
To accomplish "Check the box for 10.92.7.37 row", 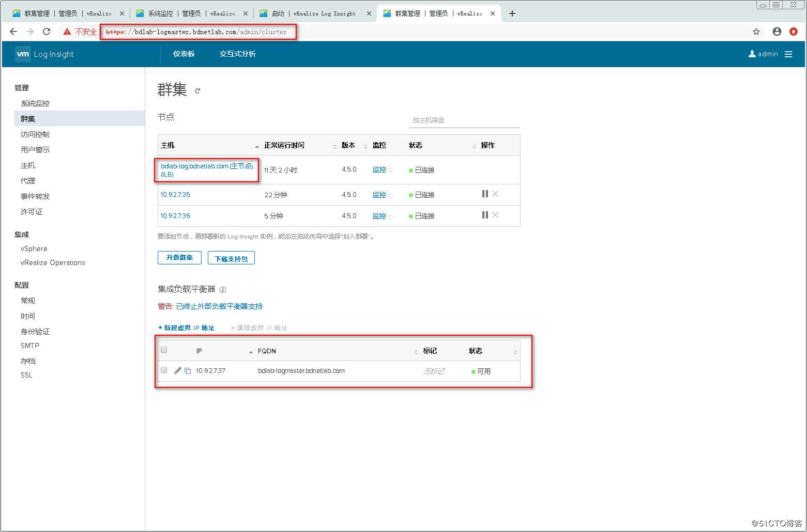I will (x=164, y=370).
